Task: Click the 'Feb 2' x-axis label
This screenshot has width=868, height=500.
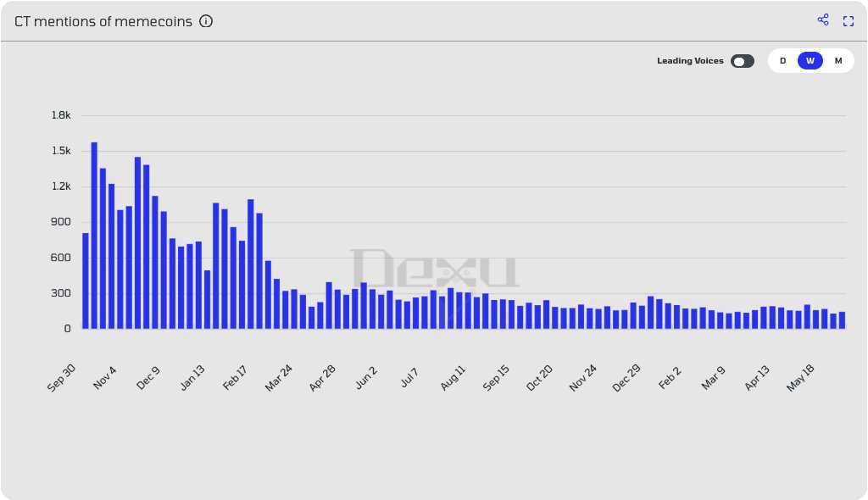Action: pyautogui.click(x=670, y=378)
